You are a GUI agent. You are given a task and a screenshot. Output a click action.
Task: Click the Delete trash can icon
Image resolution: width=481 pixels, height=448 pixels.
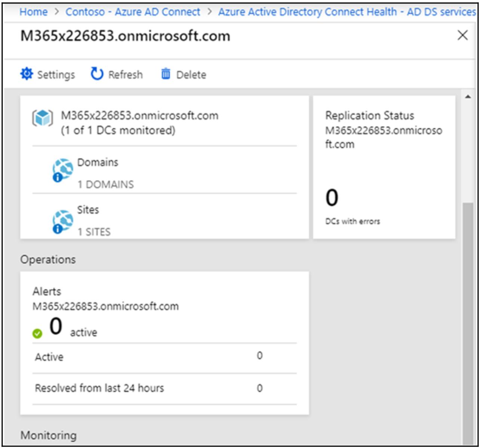(x=165, y=74)
